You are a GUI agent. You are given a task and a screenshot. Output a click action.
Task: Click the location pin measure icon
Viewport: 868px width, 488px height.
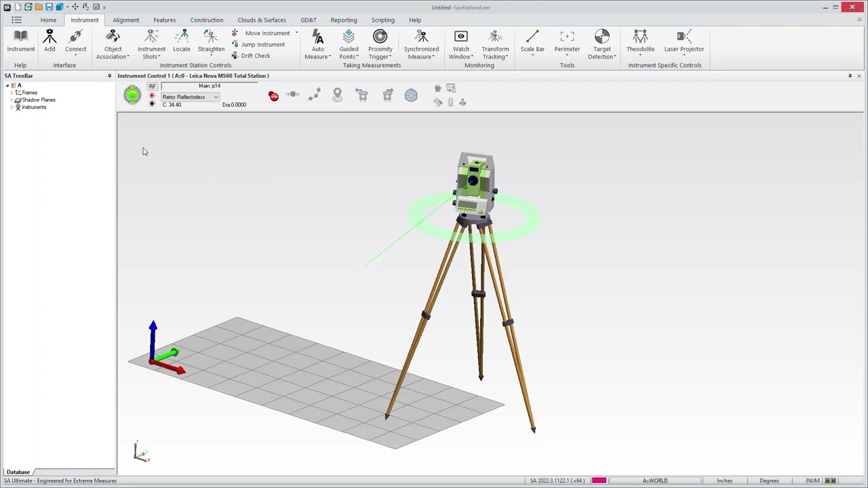[x=337, y=96]
